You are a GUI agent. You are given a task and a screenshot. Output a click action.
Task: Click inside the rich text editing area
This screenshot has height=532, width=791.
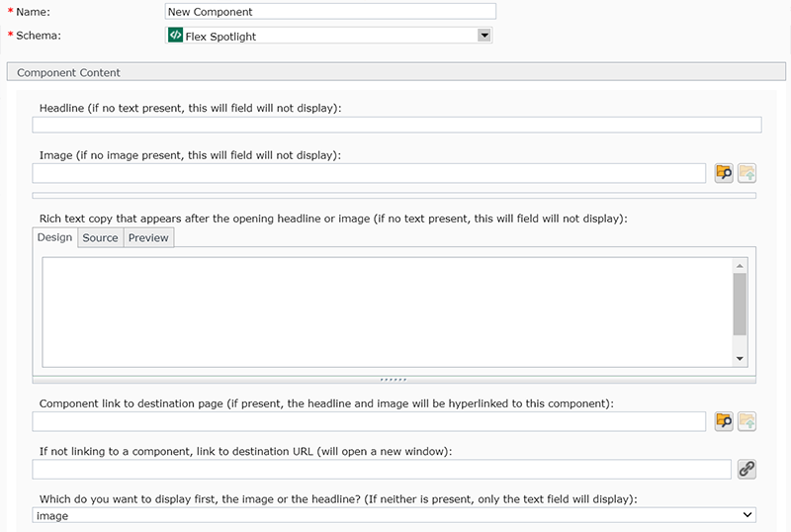[x=386, y=311]
